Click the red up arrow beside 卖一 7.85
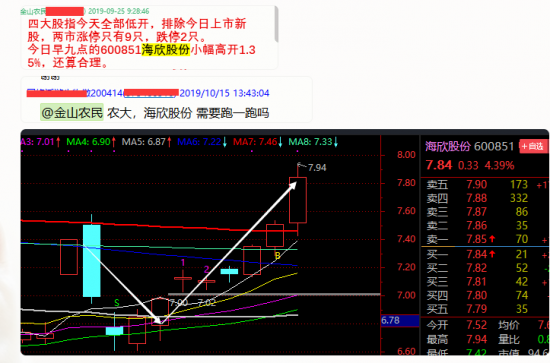This screenshot has width=550, height=363. [492, 239]
